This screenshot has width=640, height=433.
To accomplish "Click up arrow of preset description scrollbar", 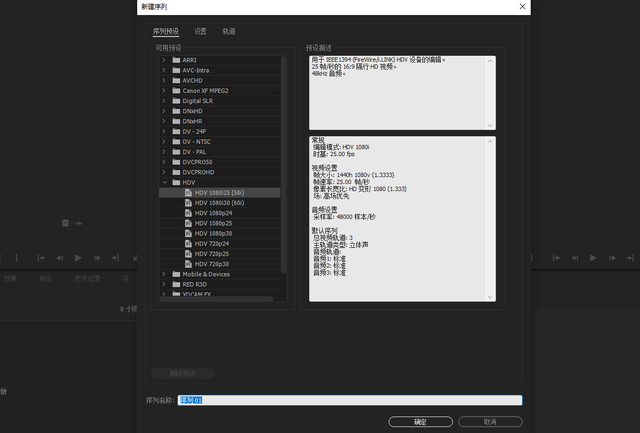I will pos(490,60).
